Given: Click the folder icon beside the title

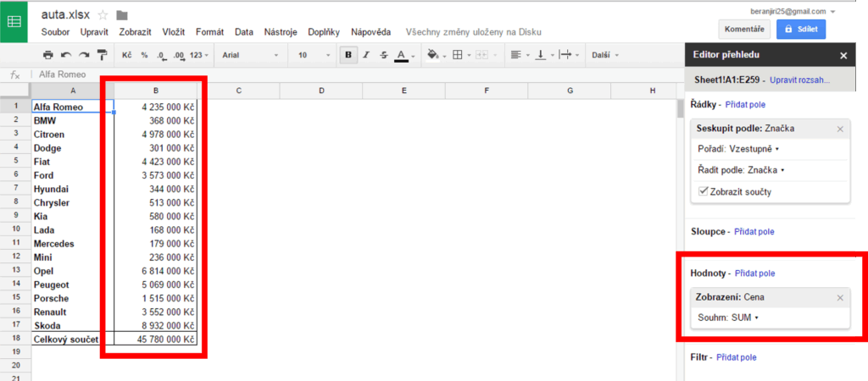Looking at the screenshot, I should 122,15.
